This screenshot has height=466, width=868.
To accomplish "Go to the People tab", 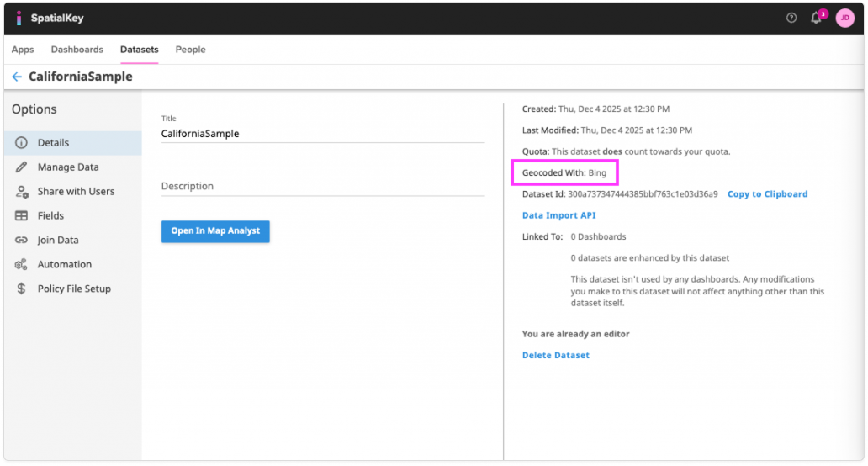I will 190,50.
